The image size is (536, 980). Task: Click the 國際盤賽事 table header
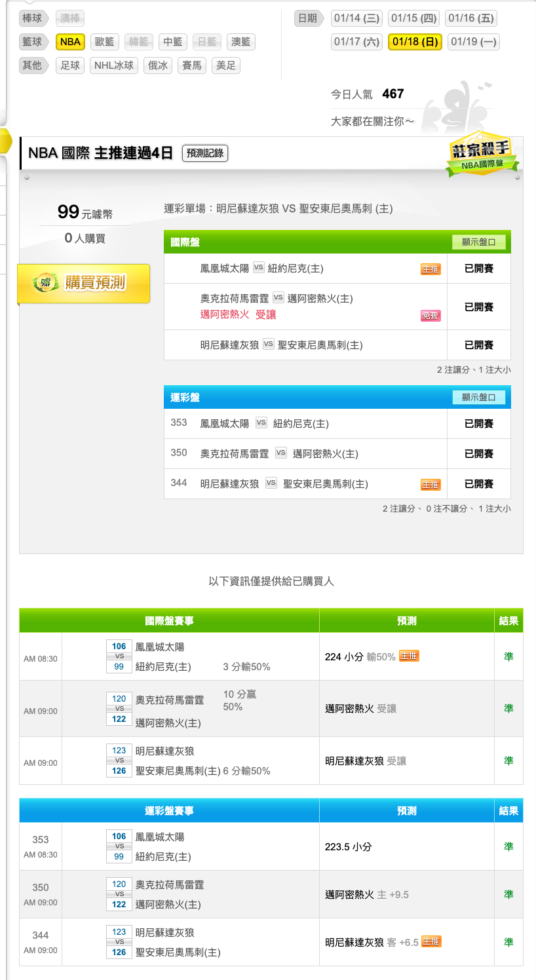pos(169,621)
